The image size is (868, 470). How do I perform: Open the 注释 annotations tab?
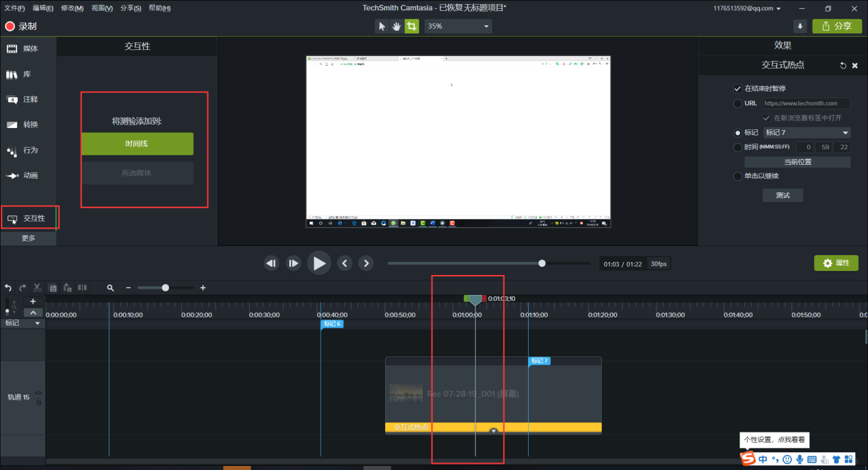point(28,99)
